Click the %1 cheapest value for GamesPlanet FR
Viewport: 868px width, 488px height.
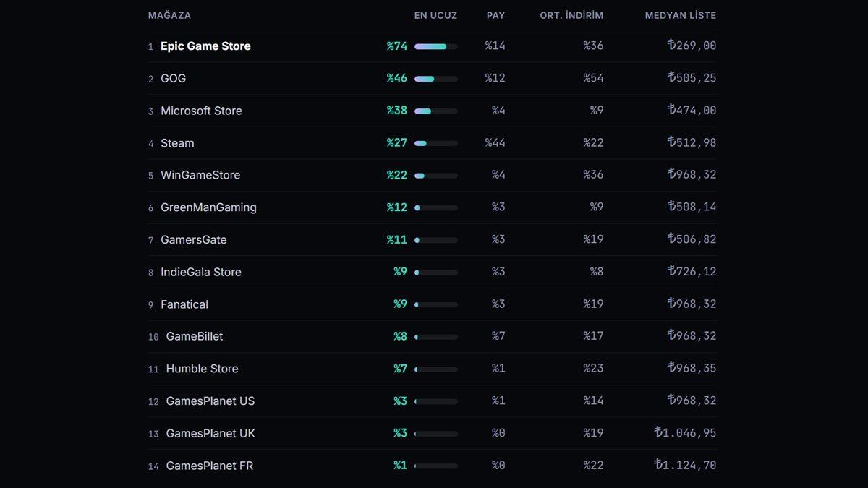point(401,466)
